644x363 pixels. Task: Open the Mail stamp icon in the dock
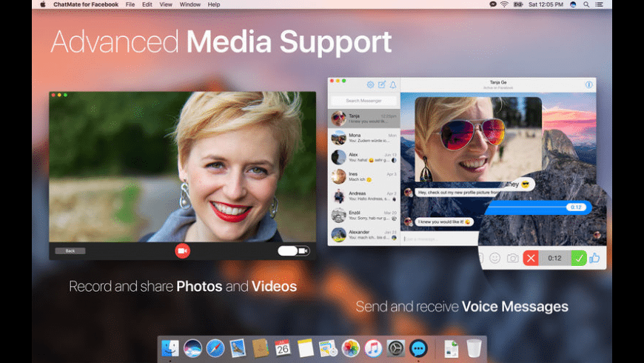coord(238,348)
